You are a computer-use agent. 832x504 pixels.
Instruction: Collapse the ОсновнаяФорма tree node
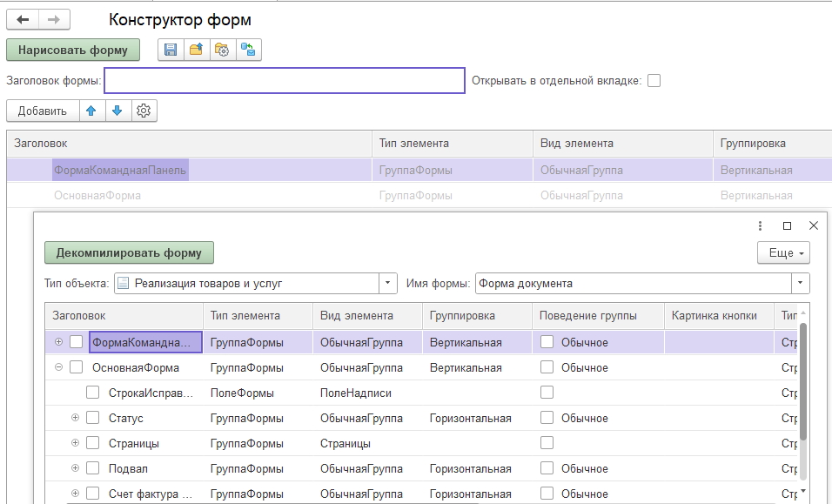click(58, 367)
